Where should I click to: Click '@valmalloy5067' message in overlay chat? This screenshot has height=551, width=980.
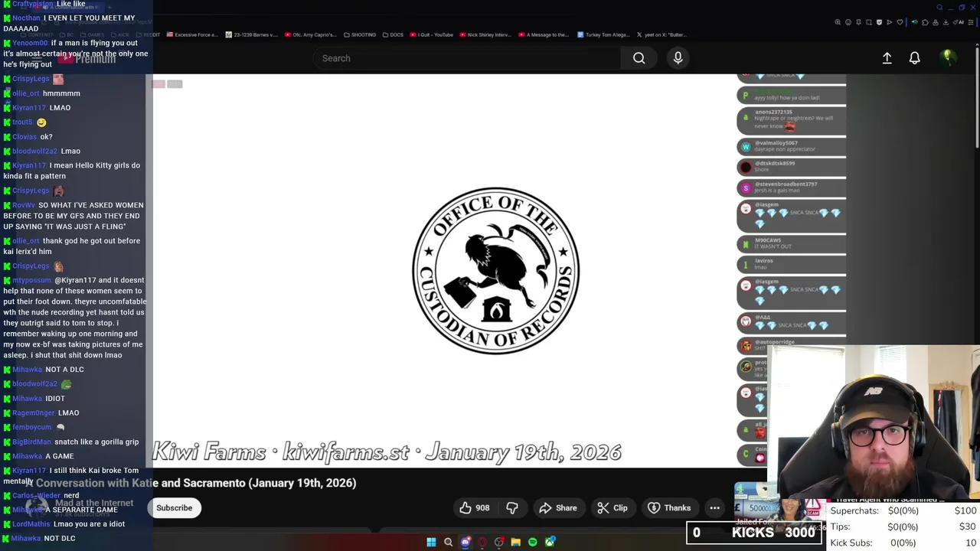pyautogui.click(x=792, y=146)
